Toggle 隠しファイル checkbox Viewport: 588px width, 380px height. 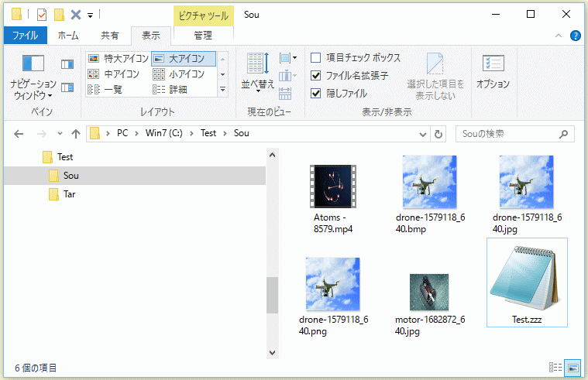pyautogui.click(x=316, y=94)
